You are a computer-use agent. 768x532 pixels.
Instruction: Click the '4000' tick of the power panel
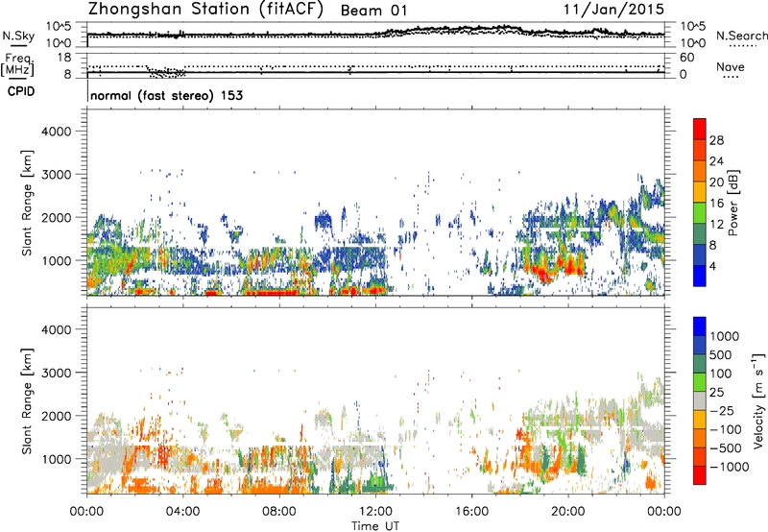[x=56, y=132]
